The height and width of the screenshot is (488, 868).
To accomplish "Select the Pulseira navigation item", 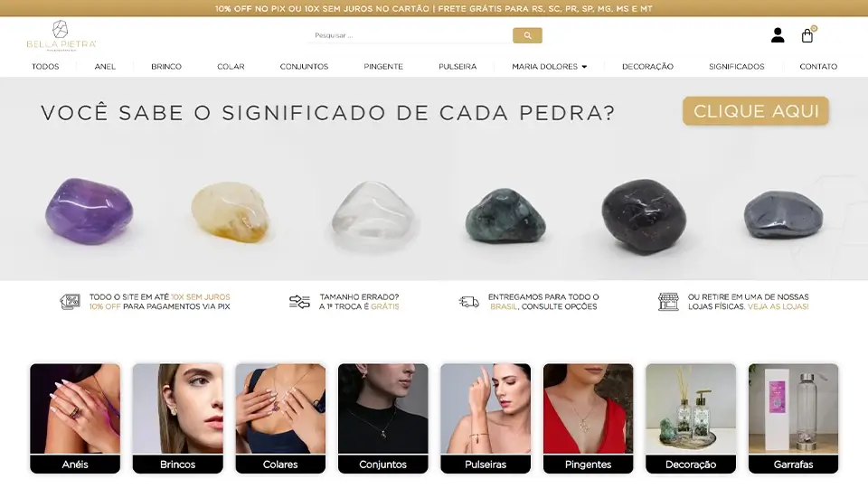I will [x=458, y=66].
